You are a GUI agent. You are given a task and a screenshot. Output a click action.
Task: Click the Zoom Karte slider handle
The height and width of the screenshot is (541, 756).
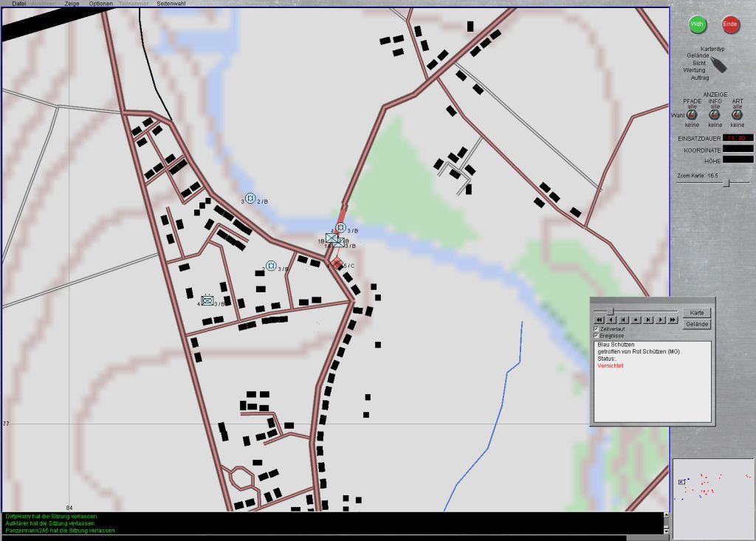click(726, 183)
